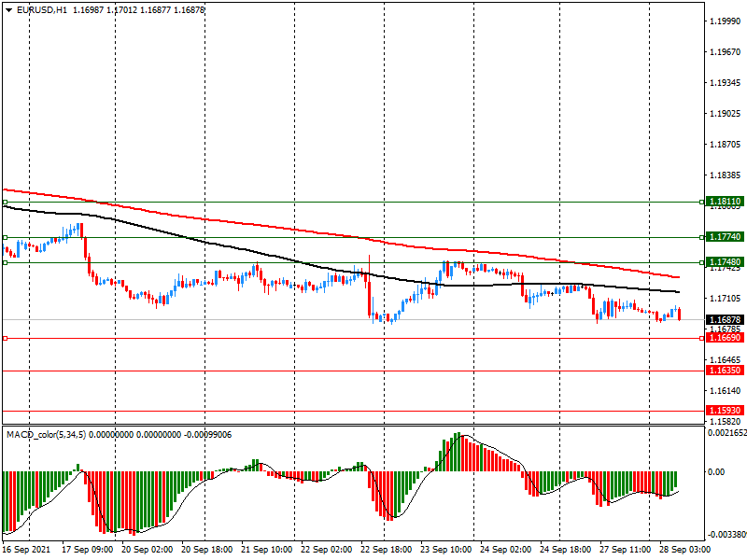Click the 1.19025 price axis value

click(726, 114)
